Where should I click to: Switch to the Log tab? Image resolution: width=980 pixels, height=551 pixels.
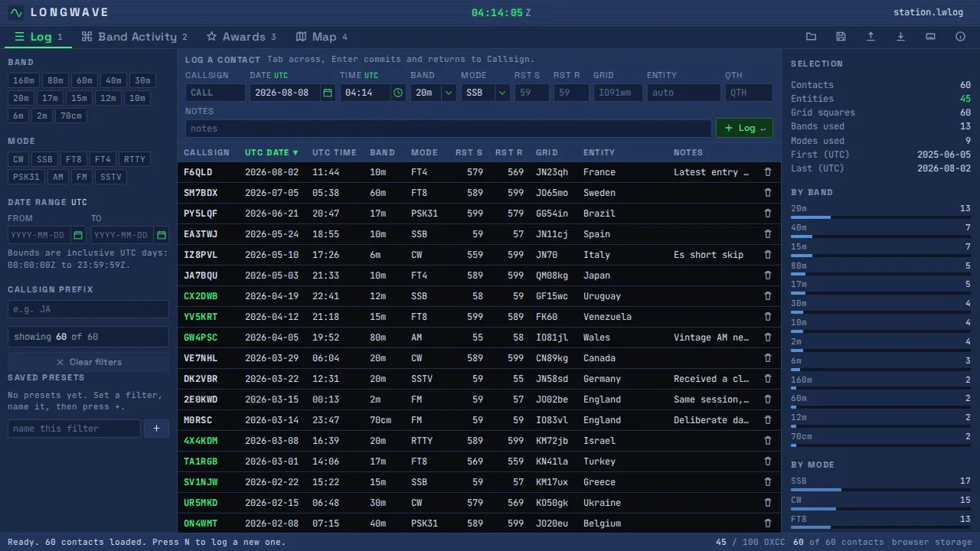click(x=39, y=37)
